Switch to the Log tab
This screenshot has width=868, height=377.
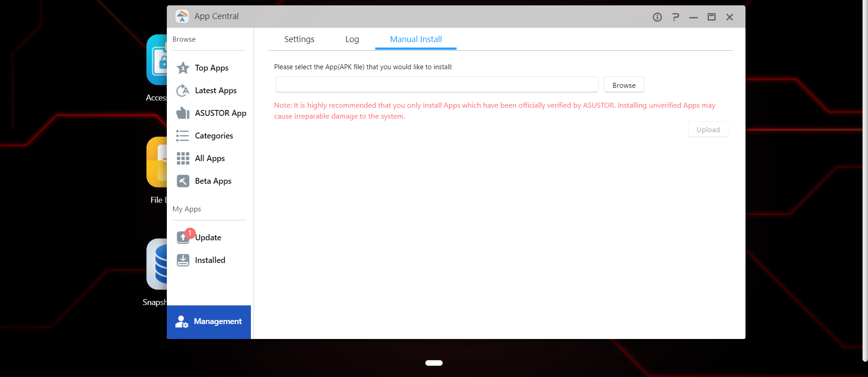[x=352, y=39]
